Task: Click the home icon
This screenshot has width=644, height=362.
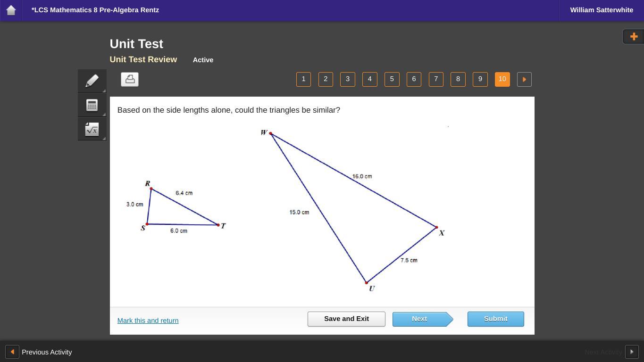Action: click(x=11, y=10)
